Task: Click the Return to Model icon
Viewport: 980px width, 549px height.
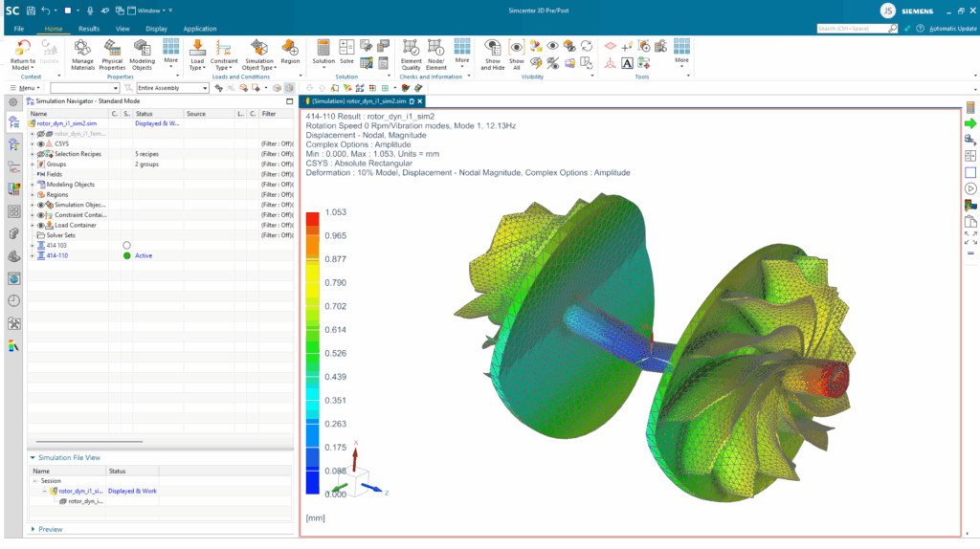Action: coord(23,48)
